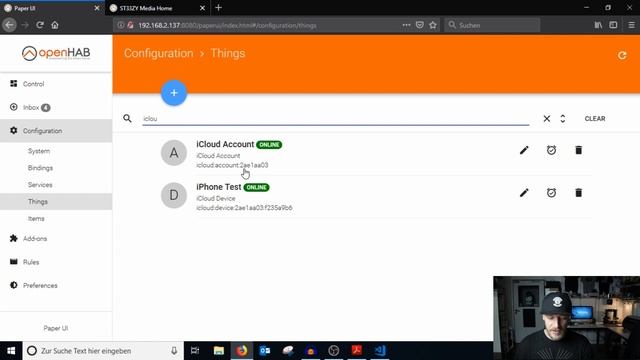The image size is (640, 360).
Task: Open the Windows Start menu
Action: [x=11, y=351]
